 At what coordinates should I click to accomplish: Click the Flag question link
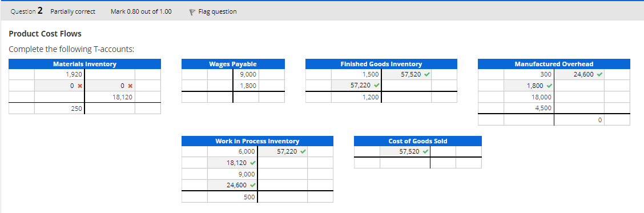[x=217, y=11]
